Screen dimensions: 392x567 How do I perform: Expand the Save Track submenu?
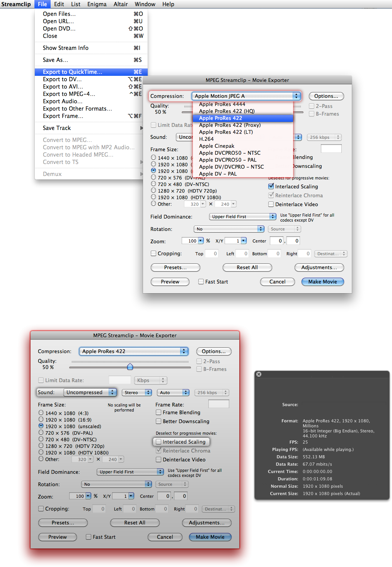pos(91,128)
